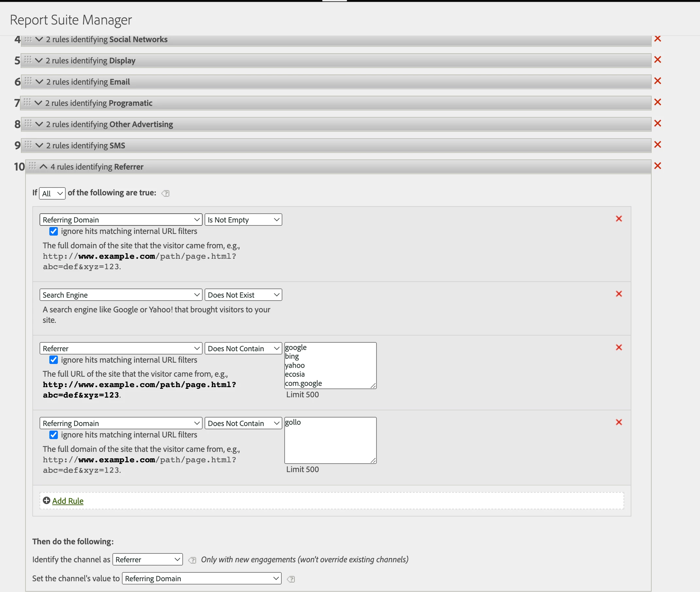Open 'Identify the channel as' Referrer dropdown
Viewport: 700px width, 592px height.
pos(147,559)
